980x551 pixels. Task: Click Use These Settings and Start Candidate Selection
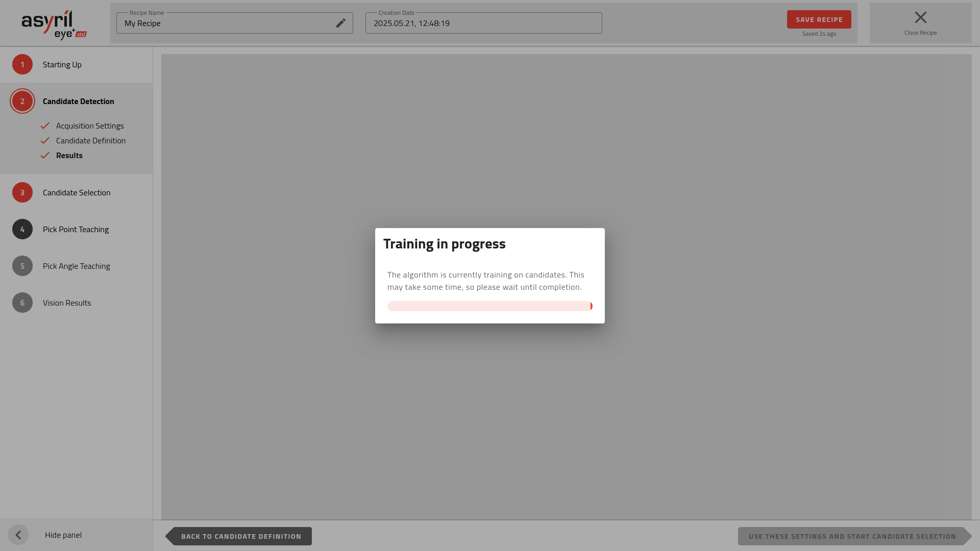855,536
